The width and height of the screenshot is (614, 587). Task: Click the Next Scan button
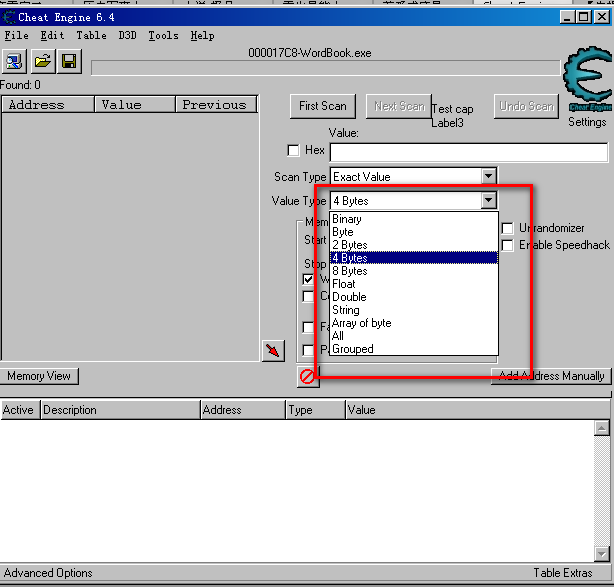[399, 106]
